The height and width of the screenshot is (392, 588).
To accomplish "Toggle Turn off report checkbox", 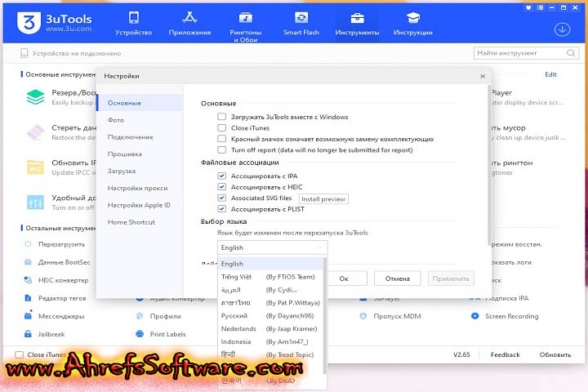I will (222, 150).
